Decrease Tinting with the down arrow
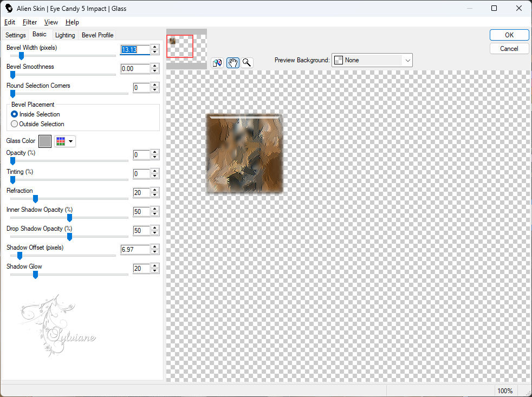The image size is (532, 397). 155,176
